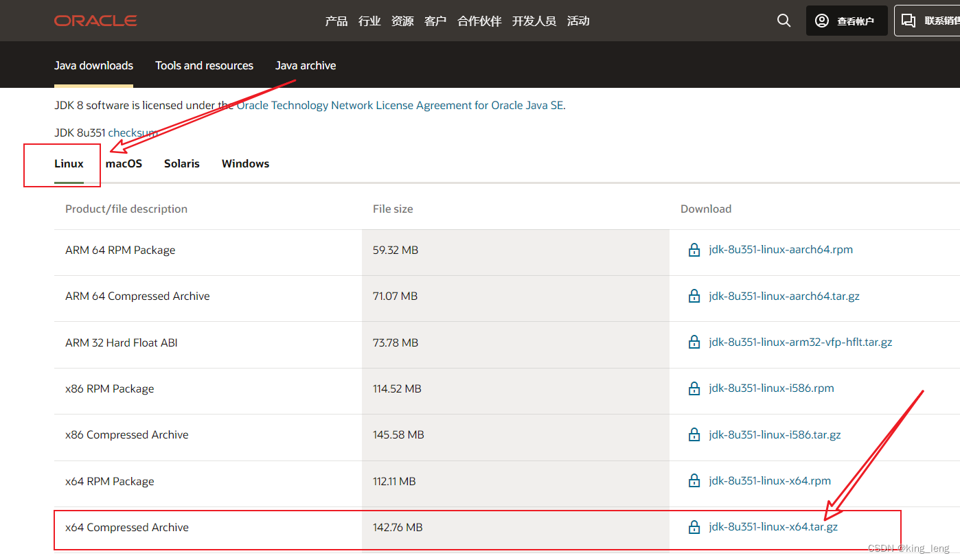Viewport: 960px width, 560px height.
Task: Select the Solaris platform tab
Action: coord(182,163)
